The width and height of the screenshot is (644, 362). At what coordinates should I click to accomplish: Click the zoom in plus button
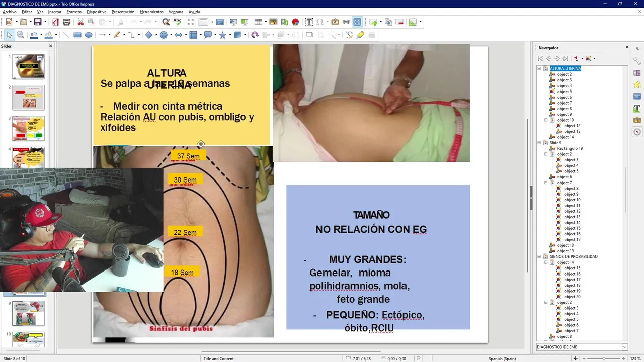(623, 358)
